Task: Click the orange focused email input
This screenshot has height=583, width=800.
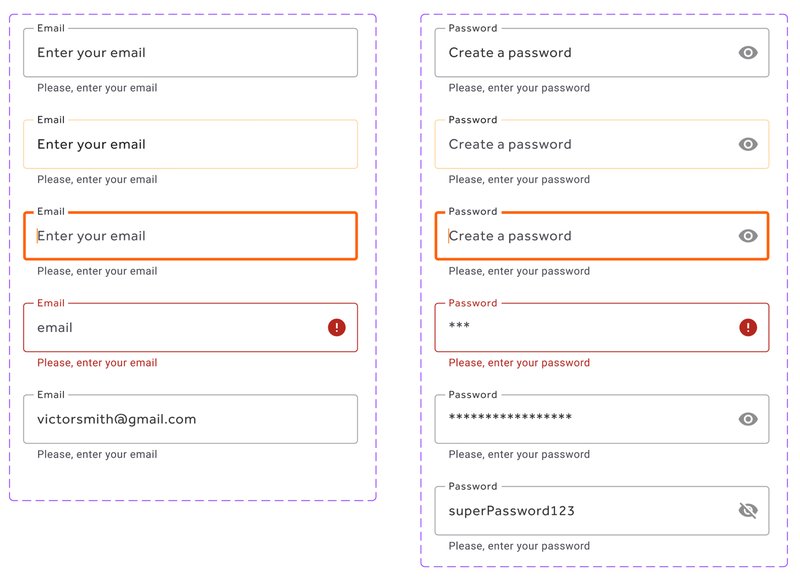Action: pyautogui.click(x=190, y=236)
